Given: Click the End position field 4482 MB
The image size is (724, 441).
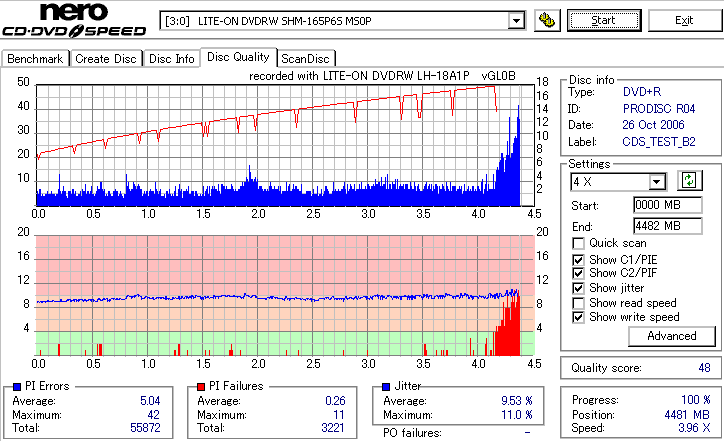Looking at the screenshot, I should (x=668, y=226).
